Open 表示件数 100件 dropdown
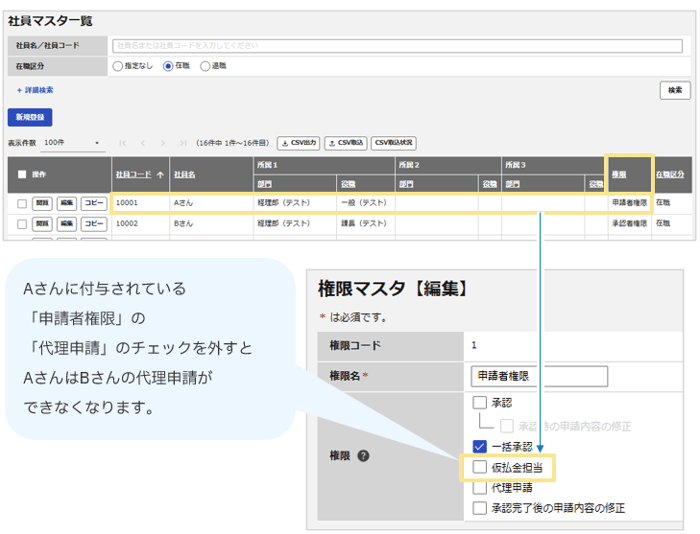 point(72,143)
